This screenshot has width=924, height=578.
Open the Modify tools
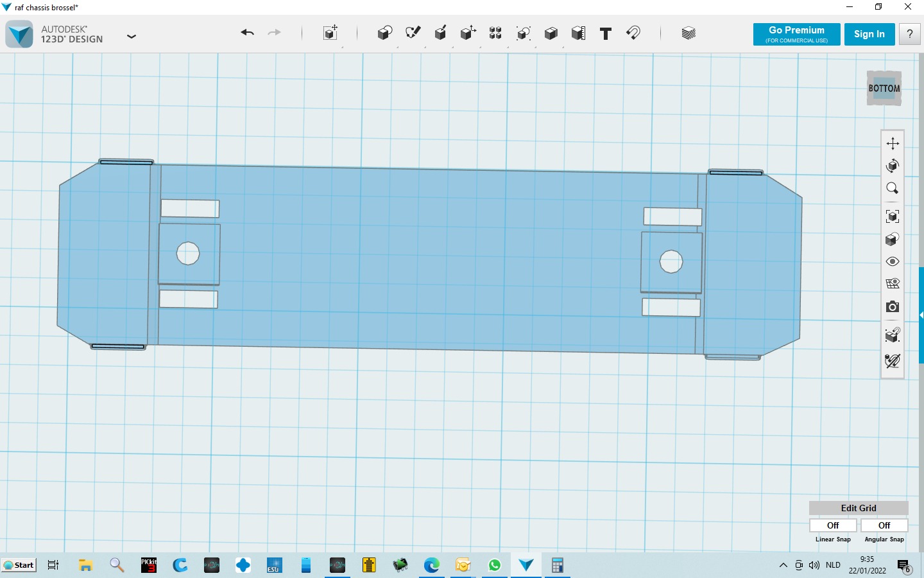pyautogui.click(x=468, y=33)
